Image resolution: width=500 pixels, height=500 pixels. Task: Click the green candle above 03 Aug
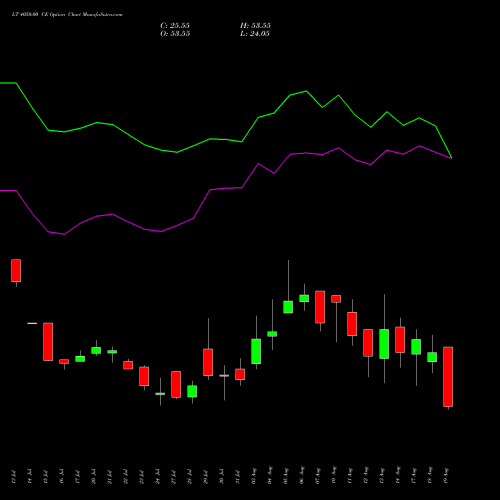[256, 351]
